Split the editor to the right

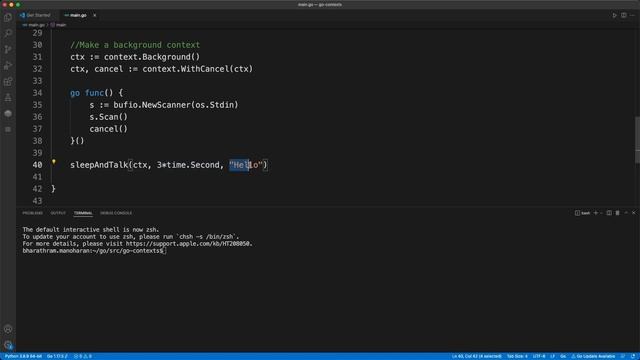[x=624, y=16]
